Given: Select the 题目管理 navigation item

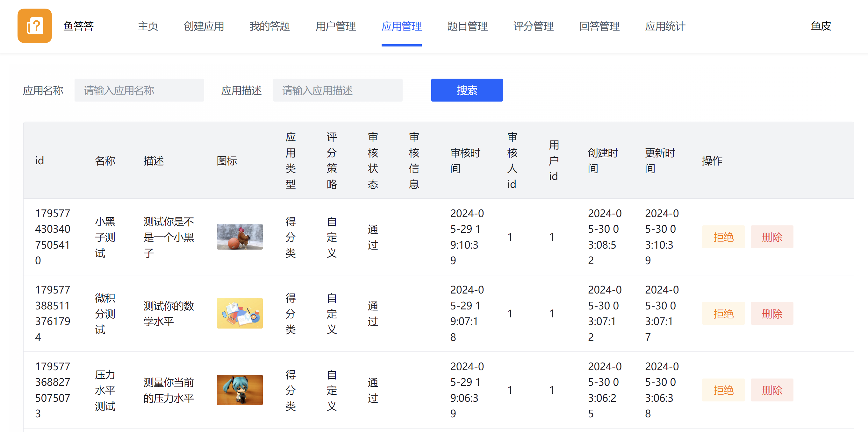Looking at the screenshot, I should [467, 26].
